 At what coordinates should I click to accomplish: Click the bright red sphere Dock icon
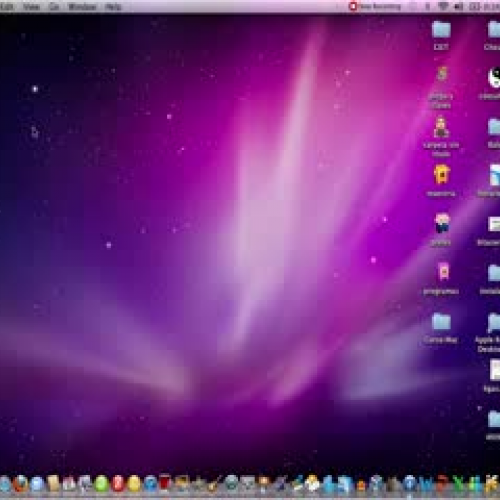point(118,484)
